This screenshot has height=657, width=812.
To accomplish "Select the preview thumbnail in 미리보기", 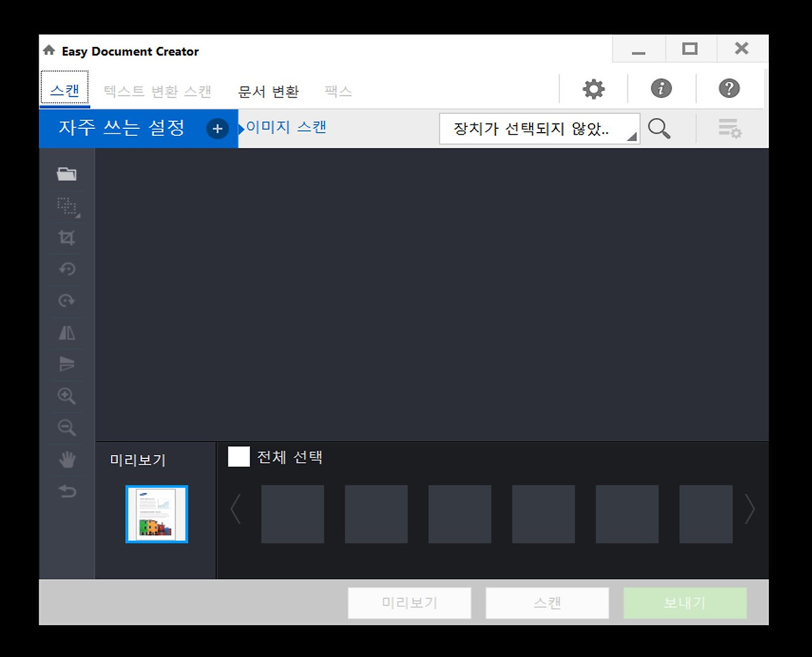I will point(156,514).
